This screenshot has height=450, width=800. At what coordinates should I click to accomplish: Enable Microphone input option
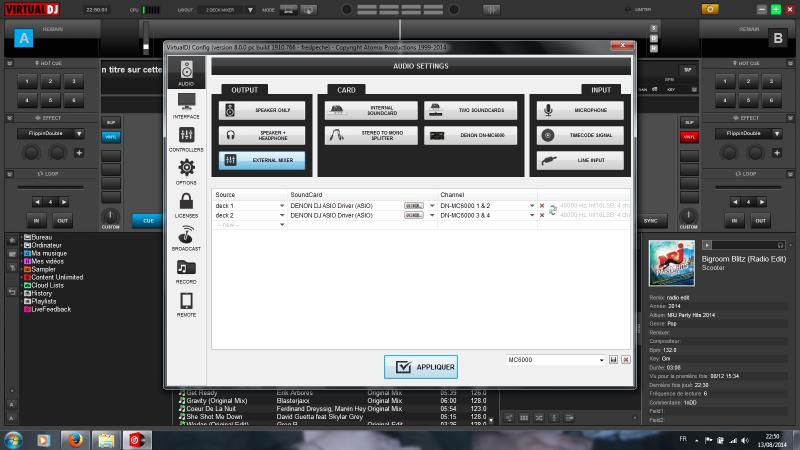click(580, 111)
